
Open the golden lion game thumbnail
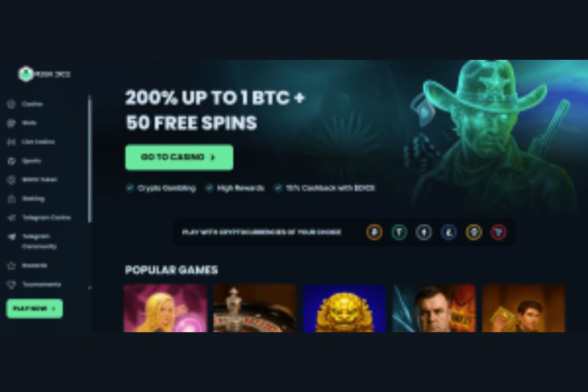pyautogui.click(x=344, y=308)
